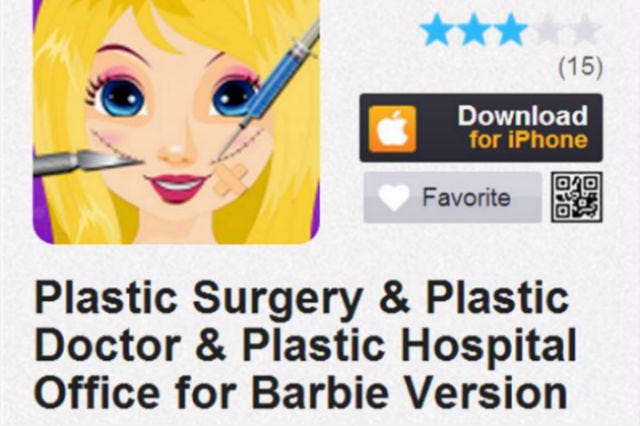Image resolution: width=640 pixels, height=426 pixels.
Task: Open the (15) ratings count
Action: (x=580, y=67)
